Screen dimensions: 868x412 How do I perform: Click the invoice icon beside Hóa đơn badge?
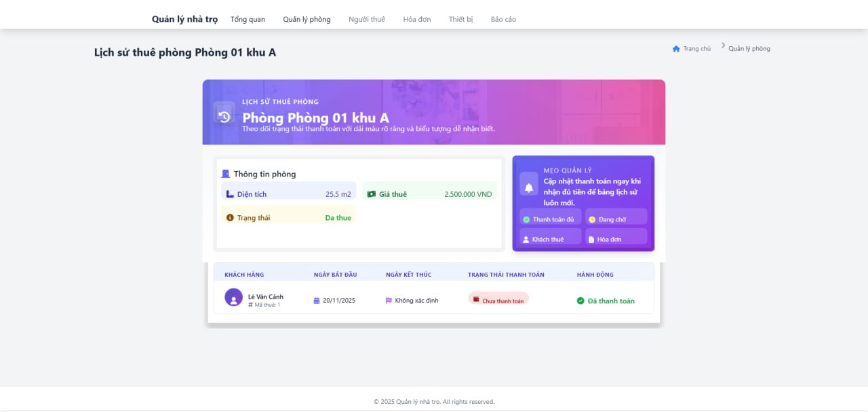(x=591, y=238)
